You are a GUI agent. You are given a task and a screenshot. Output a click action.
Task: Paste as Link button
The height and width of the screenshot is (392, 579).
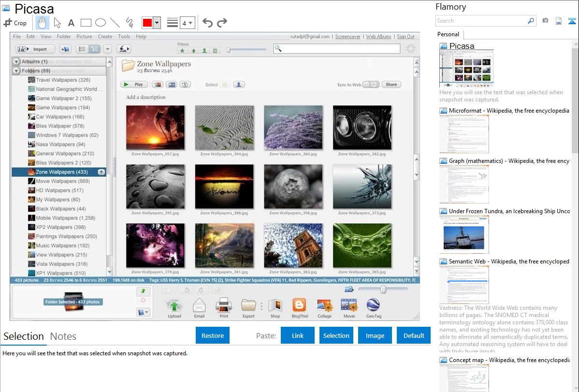click(x=298, y=335)
